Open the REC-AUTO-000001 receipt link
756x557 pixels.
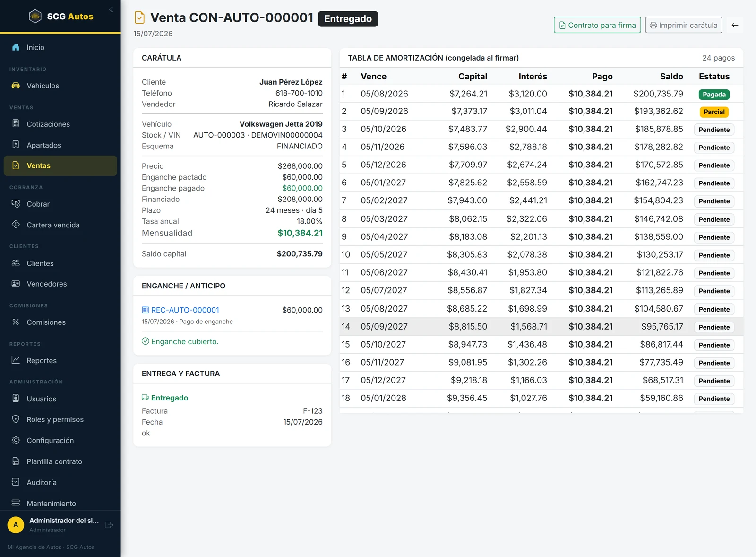(185, 310)
